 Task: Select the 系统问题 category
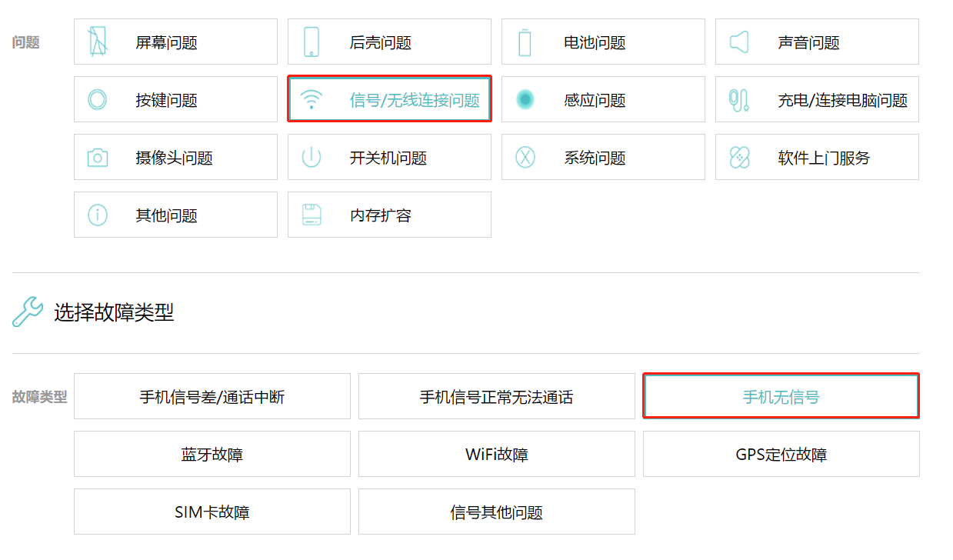(x=603, y=157)
